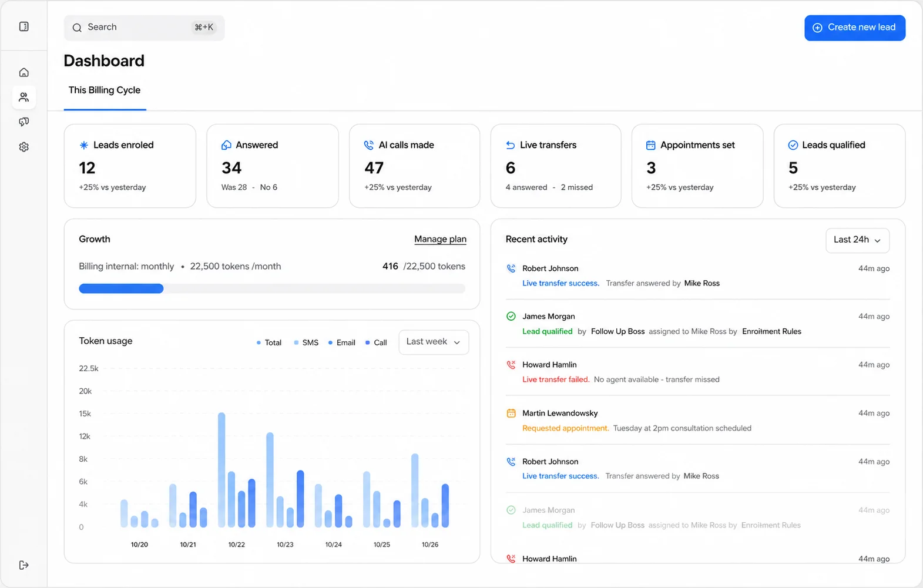Click the first Enrollment Rules link
Viewport: 923px width, 588px height.
click(x=771, y=331)
